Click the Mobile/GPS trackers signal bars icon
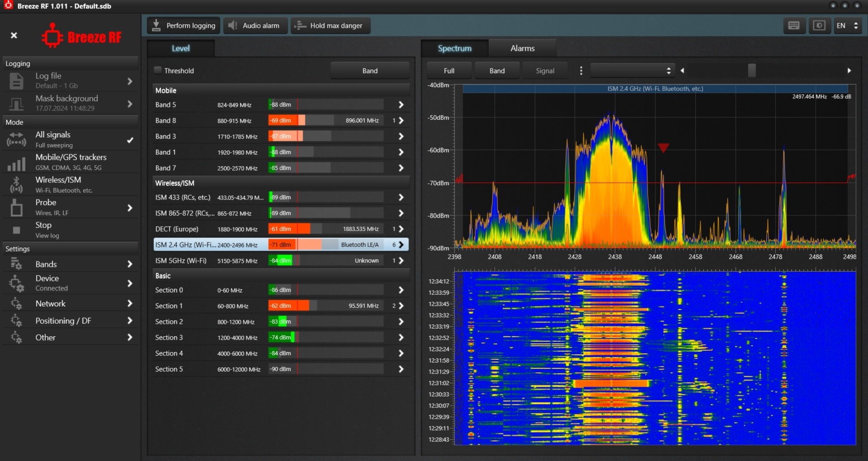This screenshot has width=868, height=461. coord(16,163)
